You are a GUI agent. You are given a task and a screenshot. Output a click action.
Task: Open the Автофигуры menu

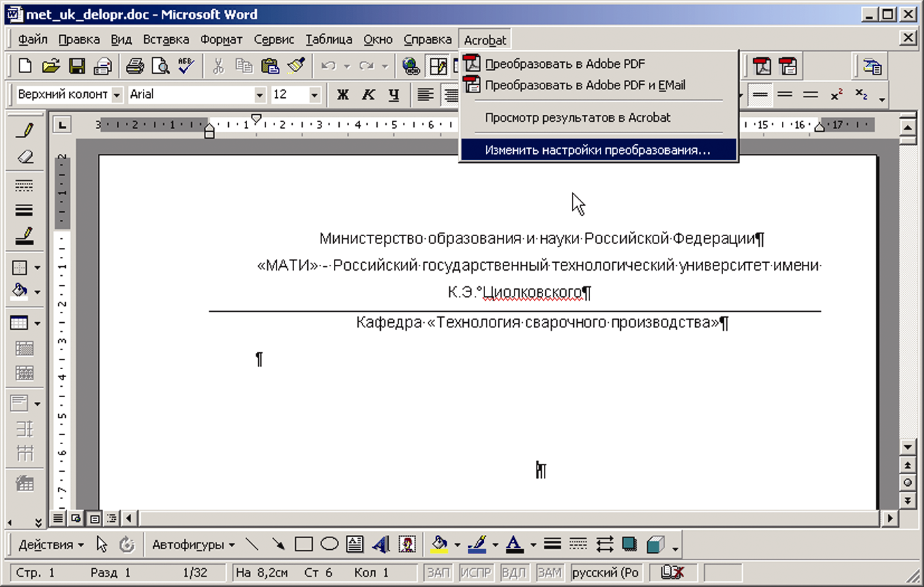[193, 545]
